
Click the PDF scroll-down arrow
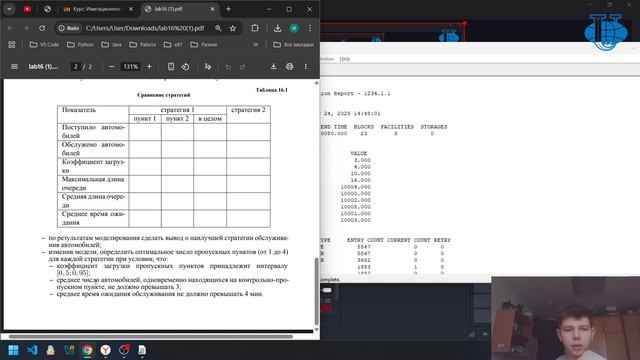coord(316,329)
